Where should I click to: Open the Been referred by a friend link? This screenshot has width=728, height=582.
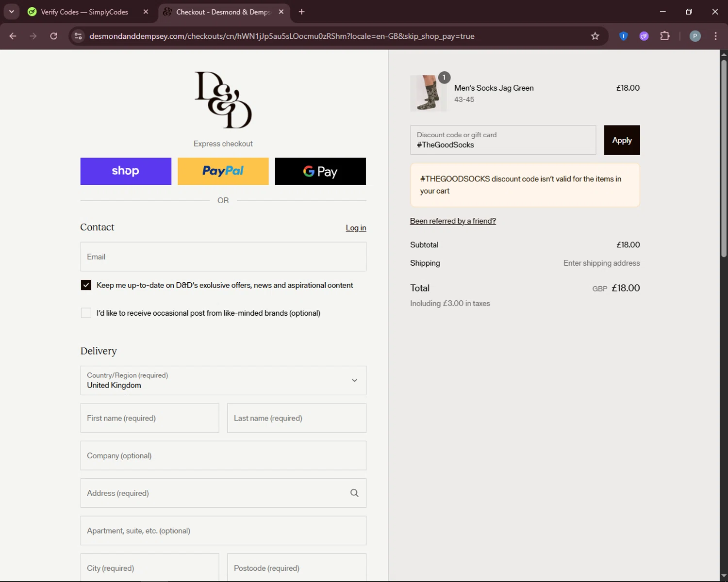(453, 221)
